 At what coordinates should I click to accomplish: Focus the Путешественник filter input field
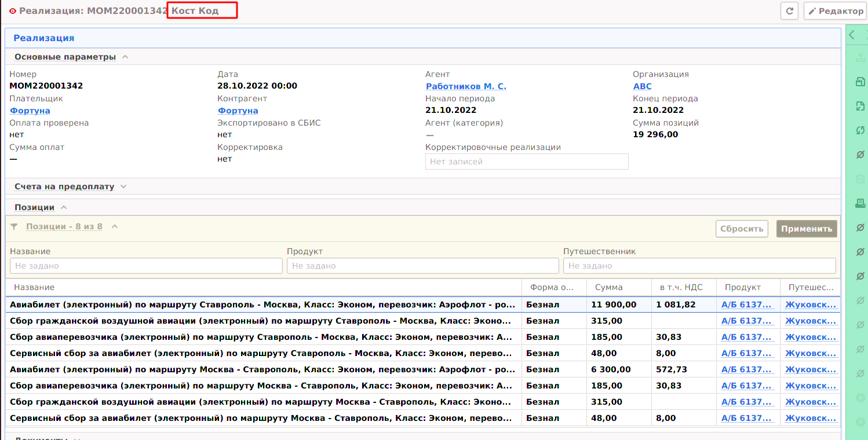[699, 266]
